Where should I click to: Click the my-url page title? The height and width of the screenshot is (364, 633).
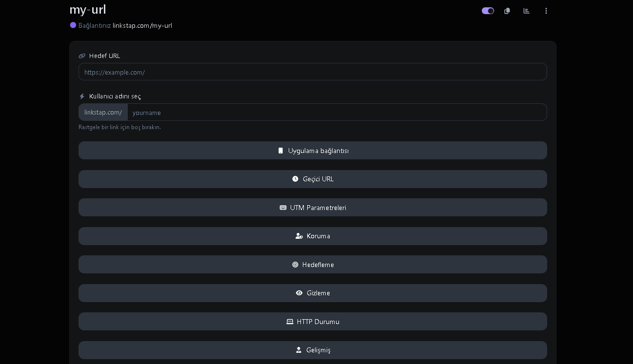(88, 10)
